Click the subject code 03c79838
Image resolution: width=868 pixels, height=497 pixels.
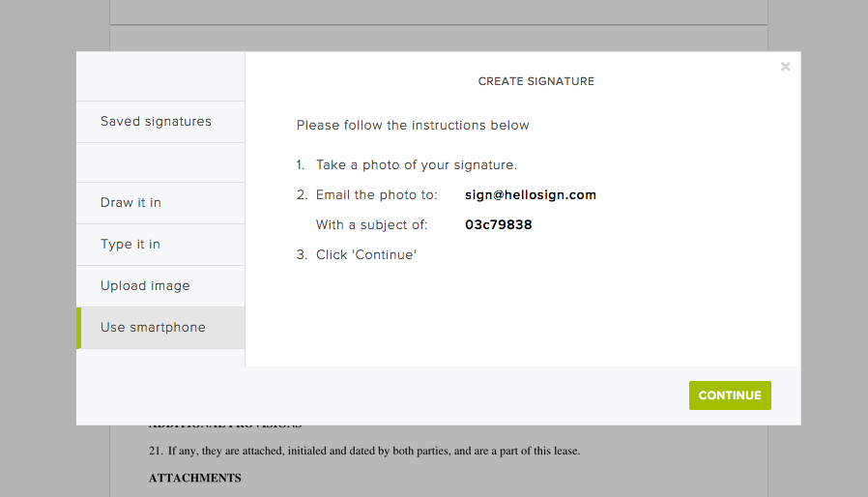click(499, 225)
